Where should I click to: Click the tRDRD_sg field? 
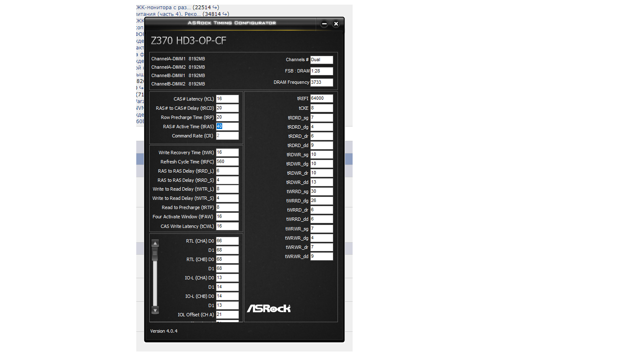(x=322, y=118)
